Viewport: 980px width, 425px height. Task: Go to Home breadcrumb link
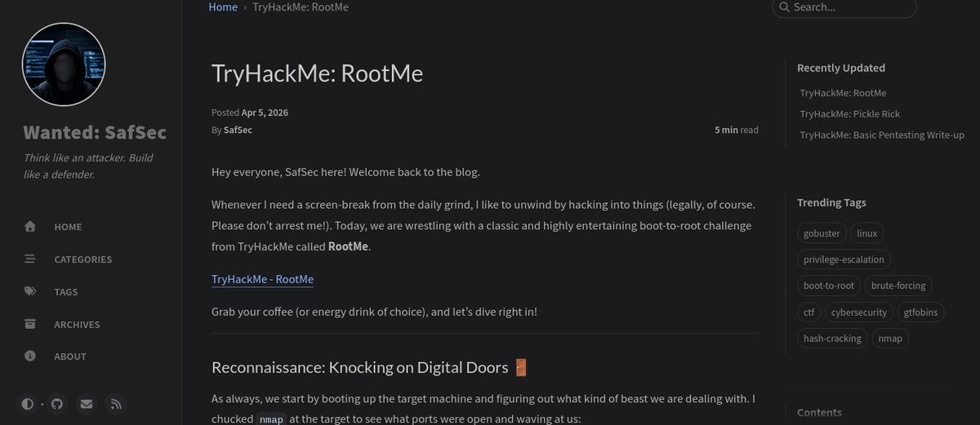(223, 7)
